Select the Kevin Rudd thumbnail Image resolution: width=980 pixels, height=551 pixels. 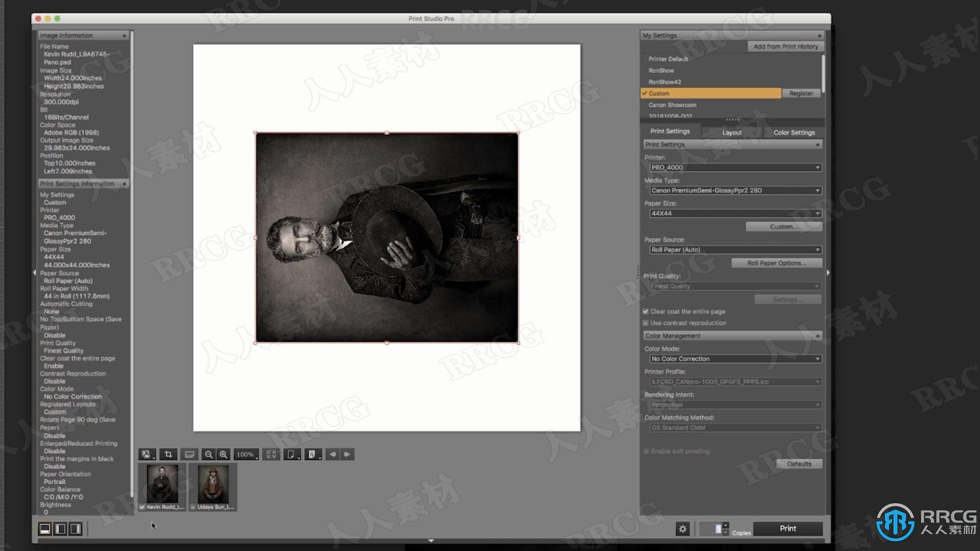(x=162, y=484)
